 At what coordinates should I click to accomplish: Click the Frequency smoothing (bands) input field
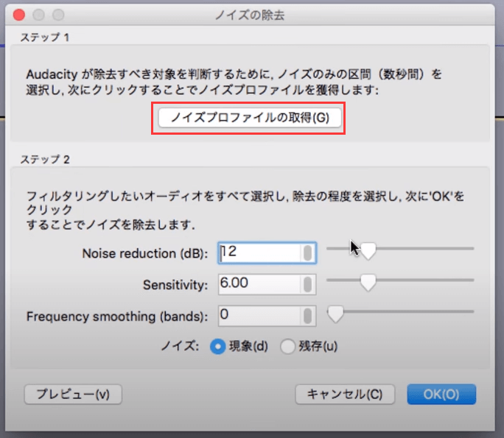pos(267,316)
